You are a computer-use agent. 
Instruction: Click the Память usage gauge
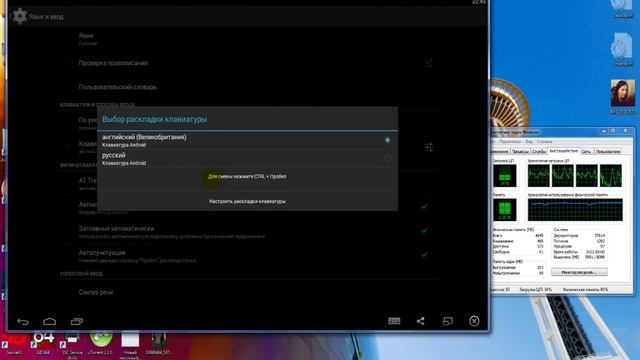[504, 210]
